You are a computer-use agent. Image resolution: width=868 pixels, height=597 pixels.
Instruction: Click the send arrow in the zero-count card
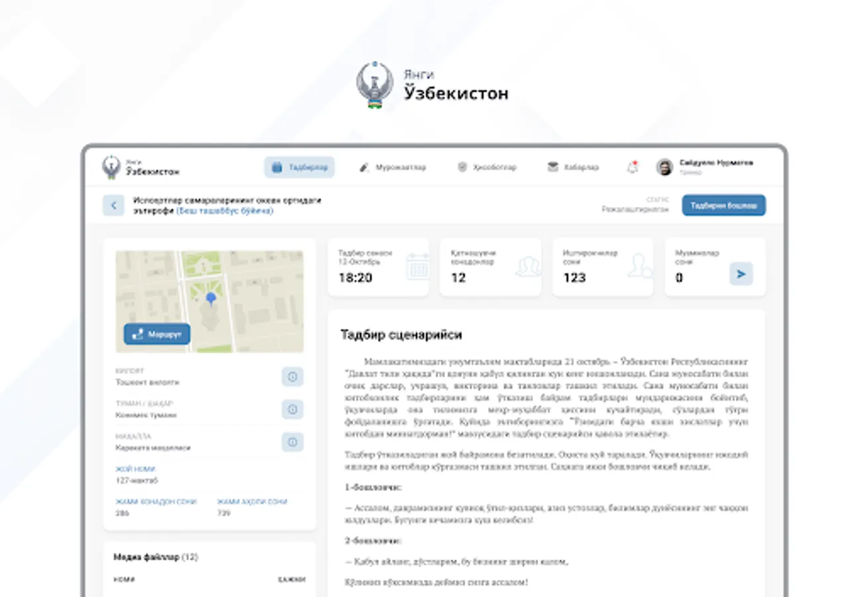(x=741, y=273)
